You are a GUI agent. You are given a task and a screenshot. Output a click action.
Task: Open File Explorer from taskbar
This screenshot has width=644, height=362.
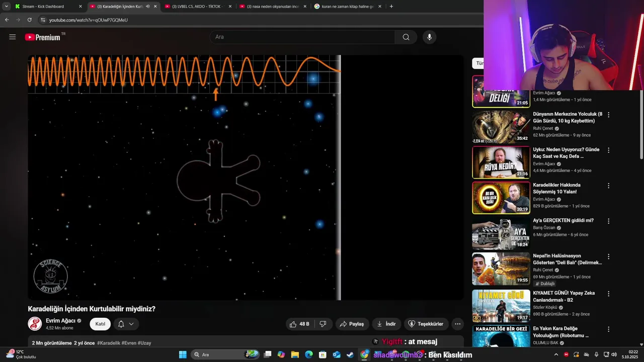pos(295,354)
